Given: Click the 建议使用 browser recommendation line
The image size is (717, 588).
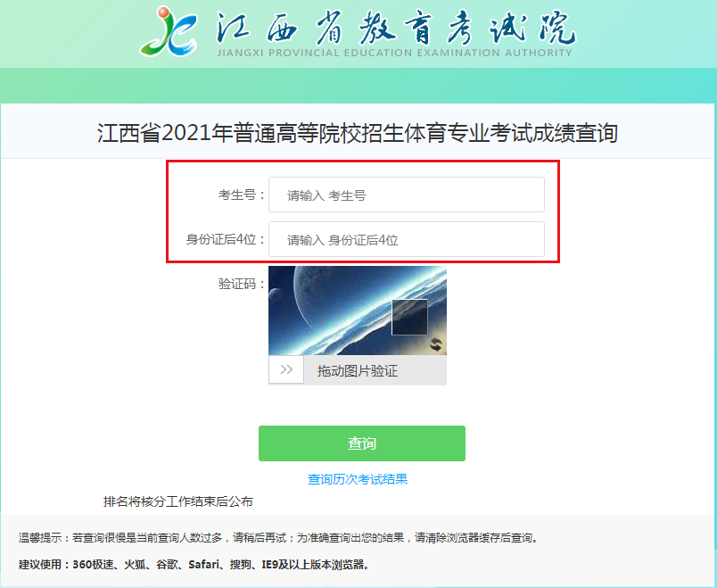Looking at the screenshot, I should coord(194,565).
